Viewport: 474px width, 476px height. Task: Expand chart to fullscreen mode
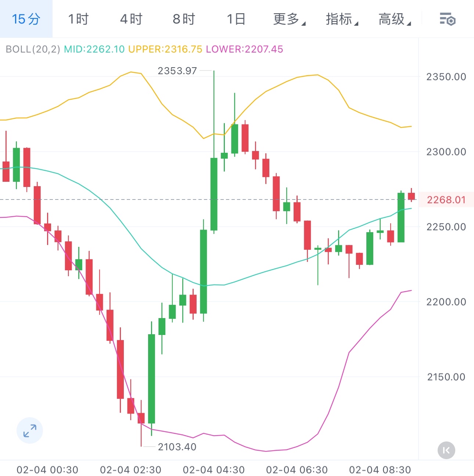click(30, 430)
